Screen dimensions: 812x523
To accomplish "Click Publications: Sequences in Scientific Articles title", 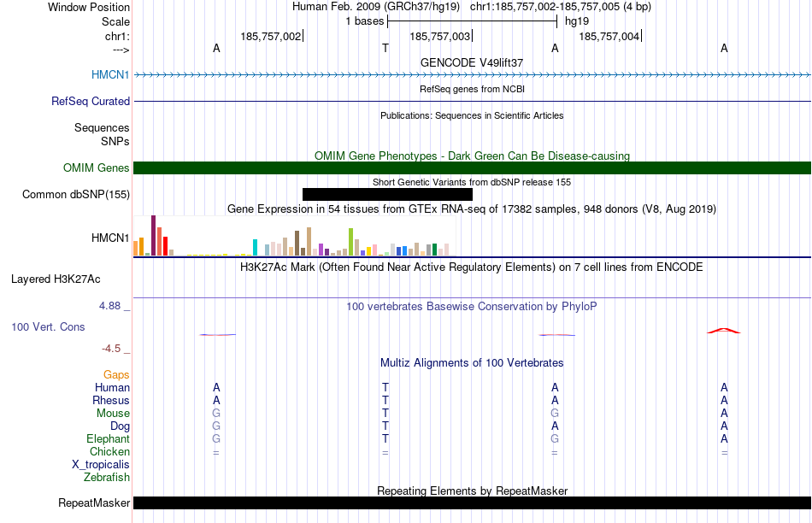I will (x=472, y=115).
